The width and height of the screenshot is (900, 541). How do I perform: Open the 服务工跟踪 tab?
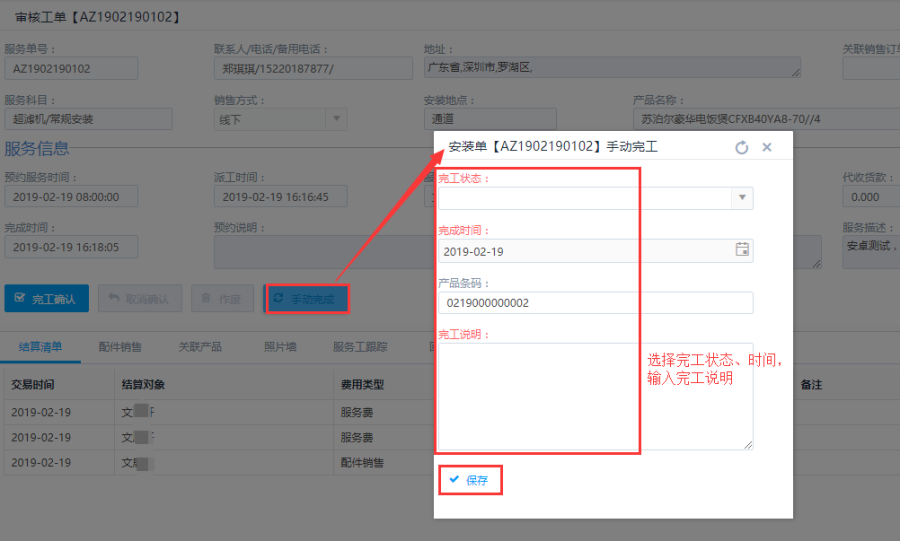click(x=360, y=347)
